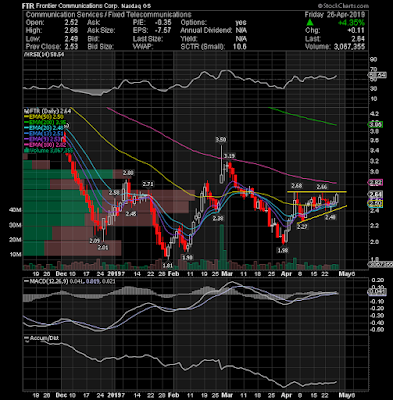Click the boxed MACD value on right axis

click(x=377, y=292)
